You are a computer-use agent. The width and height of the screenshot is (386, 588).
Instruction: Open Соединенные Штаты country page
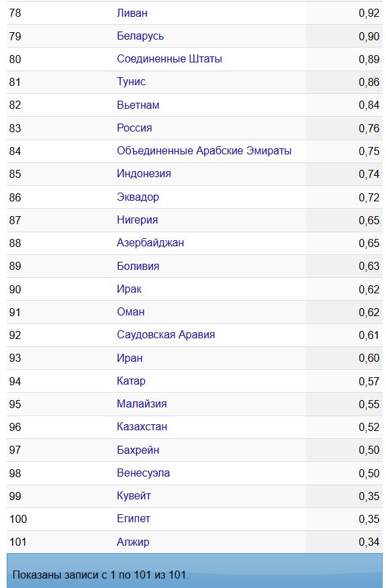pos(169,59)
